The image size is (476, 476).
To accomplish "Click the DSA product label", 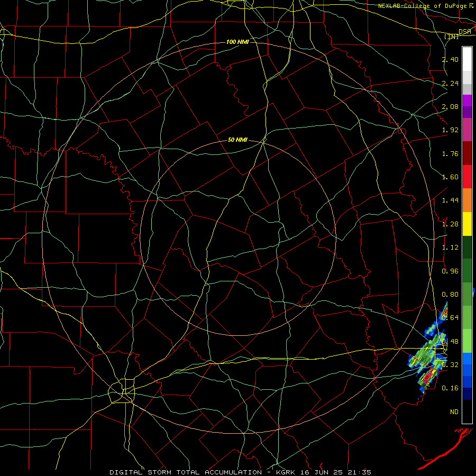I will tap(465, 31).
